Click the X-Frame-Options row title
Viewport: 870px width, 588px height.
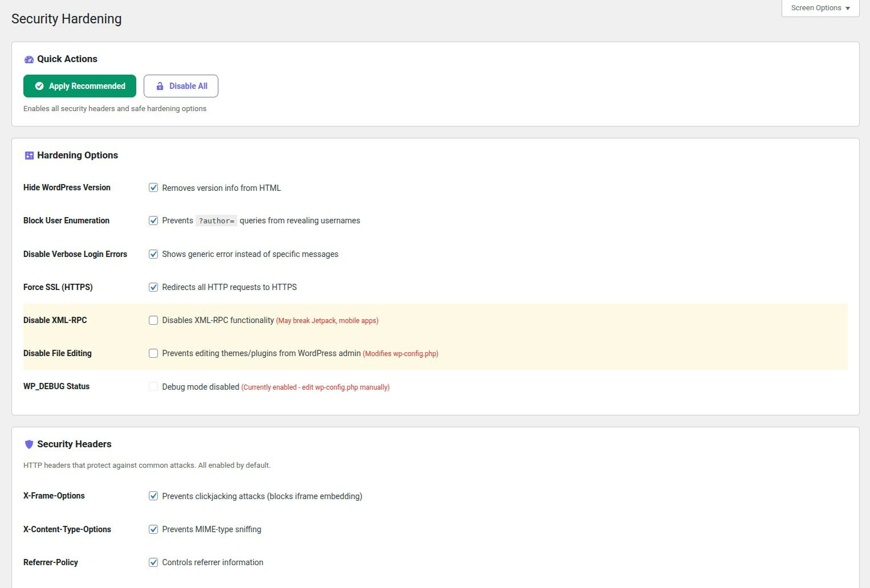[x=54, y=496]
